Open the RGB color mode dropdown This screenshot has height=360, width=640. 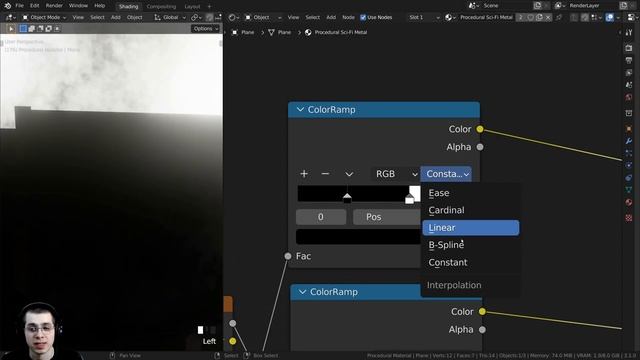coord(395,174)
